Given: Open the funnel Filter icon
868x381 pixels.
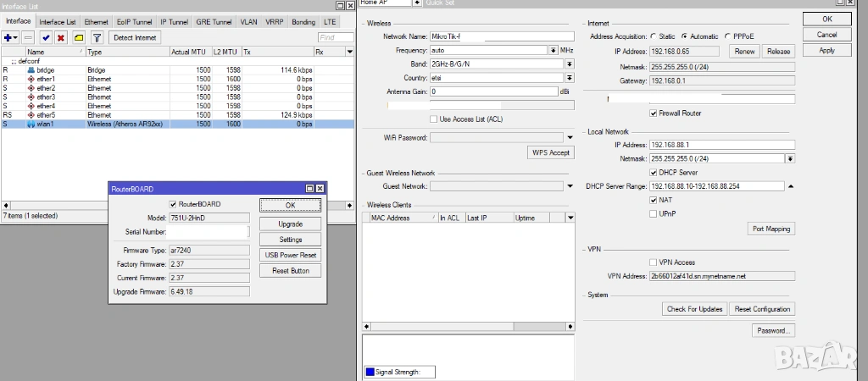Looking at the screenshot, I should click(97, 37).
